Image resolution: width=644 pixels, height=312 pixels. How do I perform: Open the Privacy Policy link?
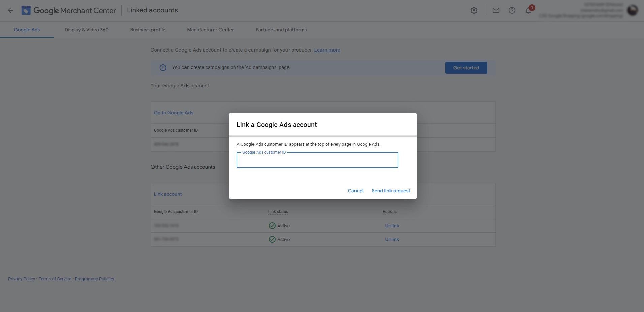tap(21, 279)
